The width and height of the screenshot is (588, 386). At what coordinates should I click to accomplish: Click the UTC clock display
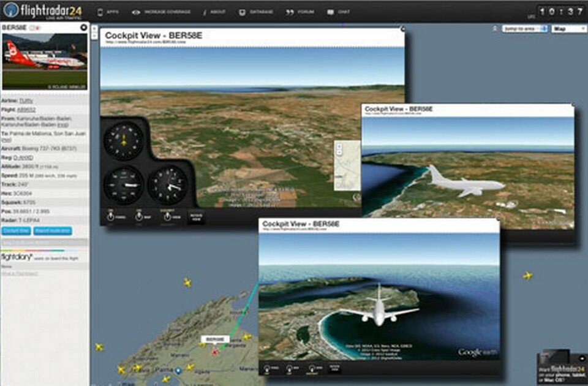click(x=562, y=12)
